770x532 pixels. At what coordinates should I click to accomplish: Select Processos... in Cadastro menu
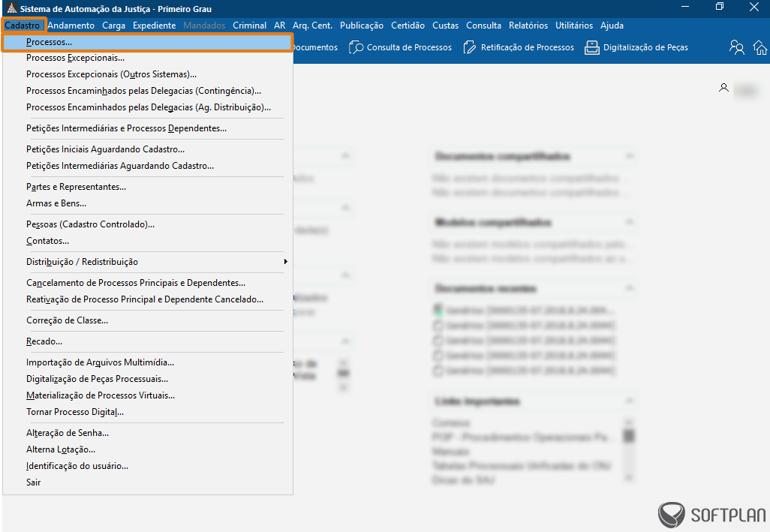pyautogui.click(x=147, y=42)
